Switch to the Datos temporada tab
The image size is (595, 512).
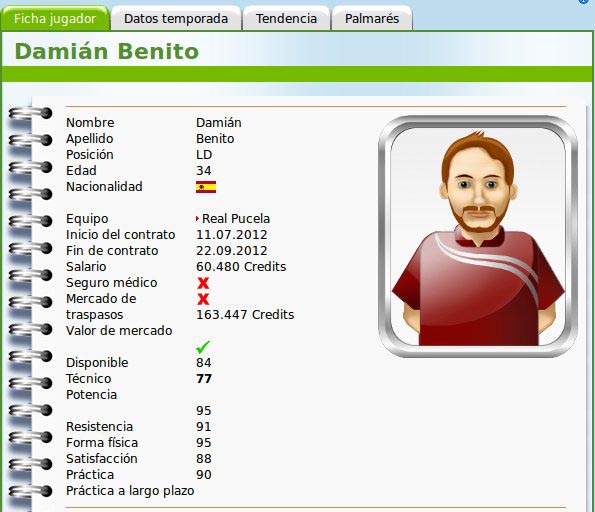coord(176,19)
